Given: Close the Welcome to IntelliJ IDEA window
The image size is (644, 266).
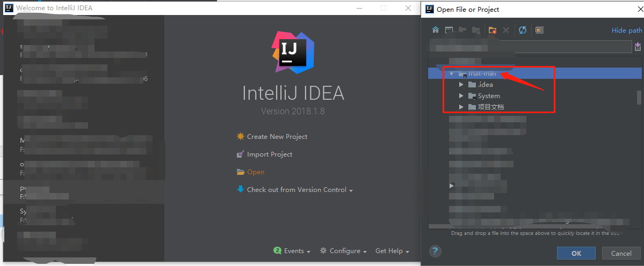Looking at the screenshot, I should click(x=408, y=8).
